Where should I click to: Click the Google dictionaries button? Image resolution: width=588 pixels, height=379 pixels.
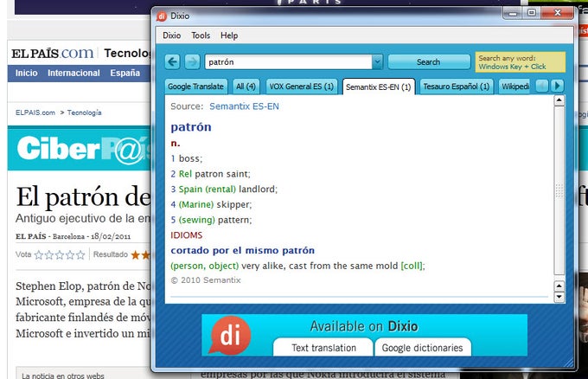(x=423, y=348)
